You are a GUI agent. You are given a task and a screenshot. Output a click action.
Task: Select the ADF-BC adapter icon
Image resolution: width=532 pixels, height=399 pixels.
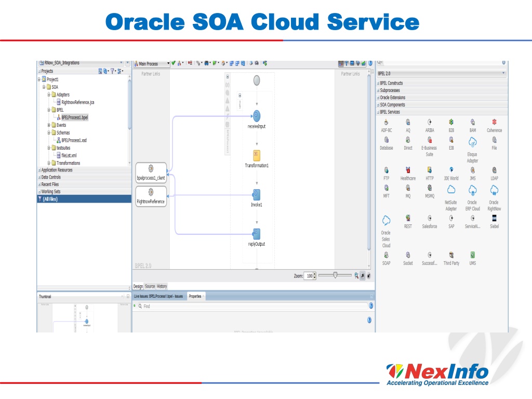point(386,123)
